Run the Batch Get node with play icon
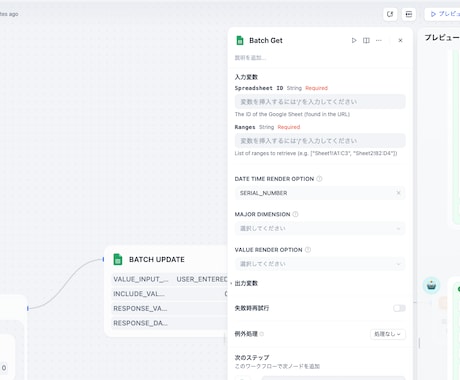Image resolution: width=460 pixels, height=380 pixels. click(354, 40)
